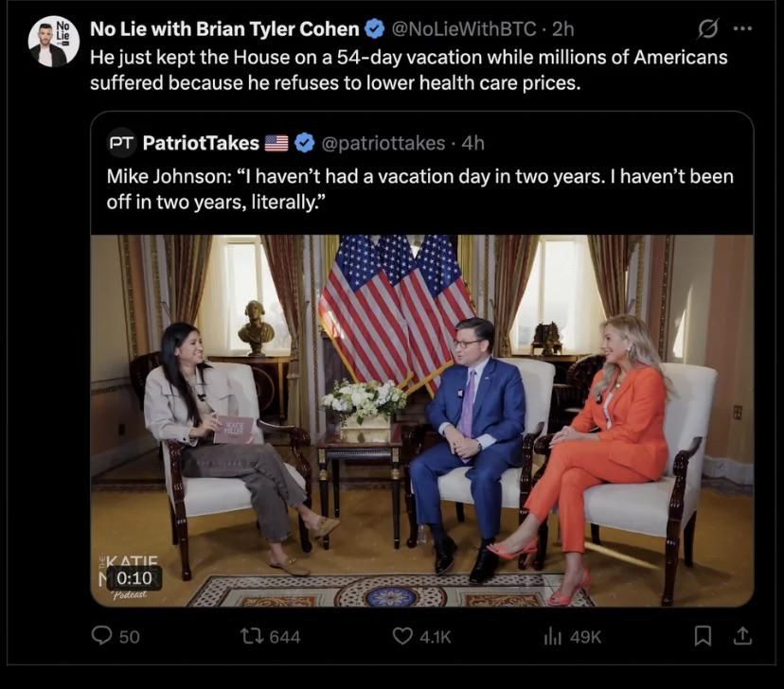Click the @patriottakes handle
The height and width of the screenshot is (689, 784).
point(383,143)
